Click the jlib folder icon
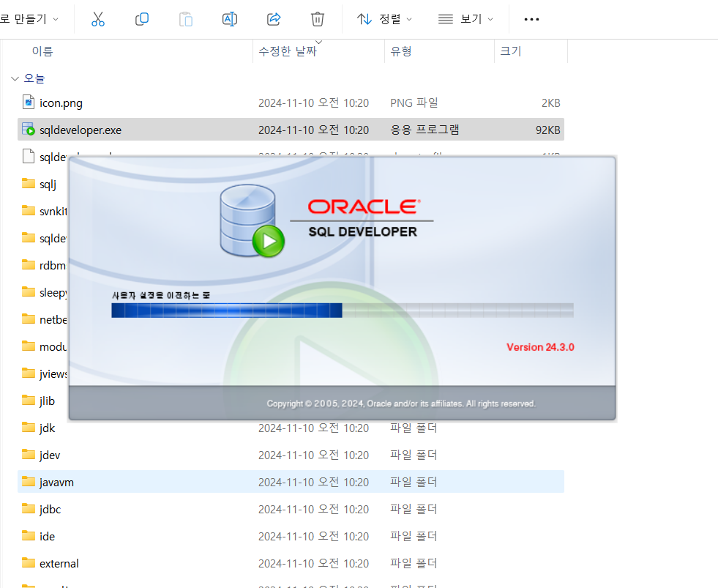718x588 pixels. 29,400
